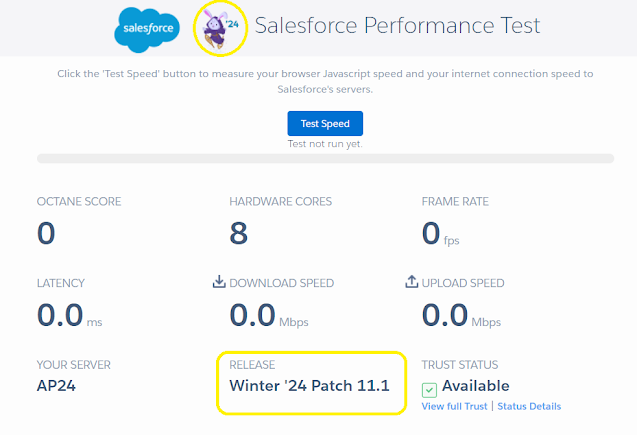Click the upload speed value 0.0
637x435 pixels.
(445, 315)
